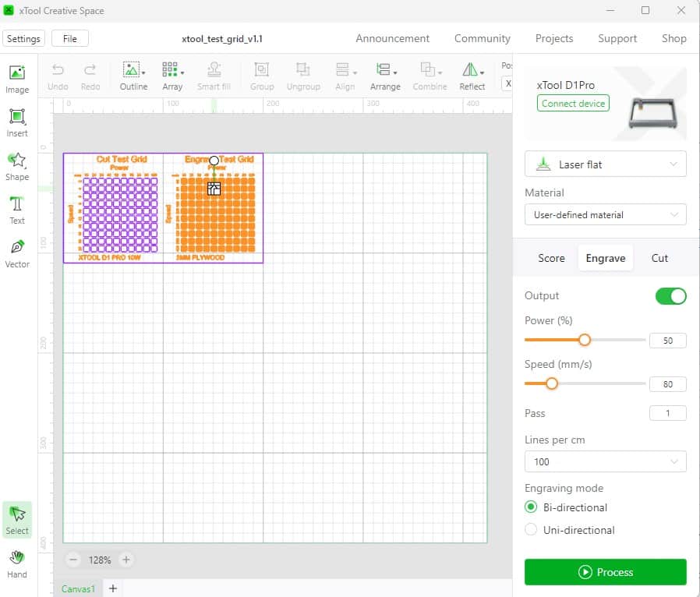Expand the Laser flat mode dropdown
The width and height of the screenshot is (700, 597).
click(605, 164)
